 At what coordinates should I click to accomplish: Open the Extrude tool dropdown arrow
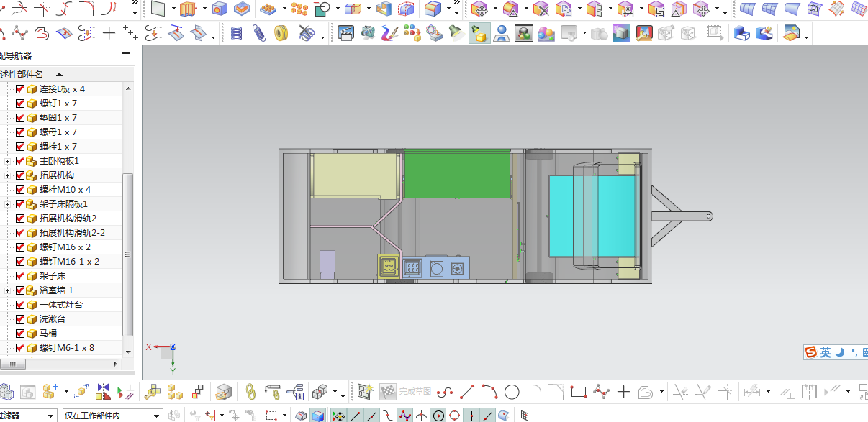[x=206, y=9]
